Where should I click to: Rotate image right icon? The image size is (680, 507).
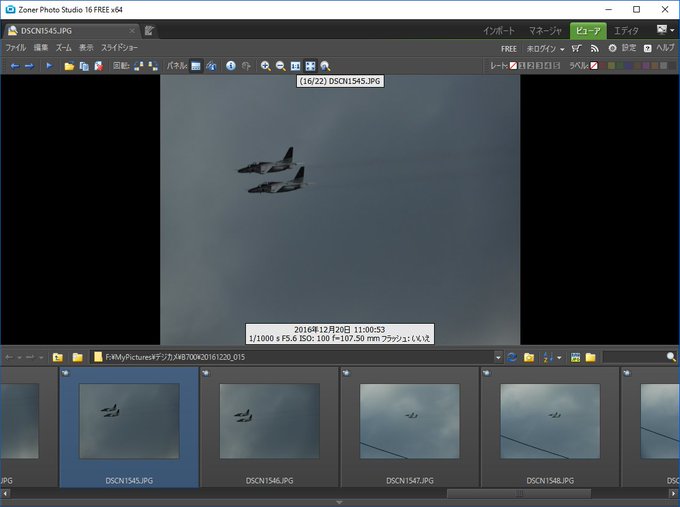(x=153, y=66)
